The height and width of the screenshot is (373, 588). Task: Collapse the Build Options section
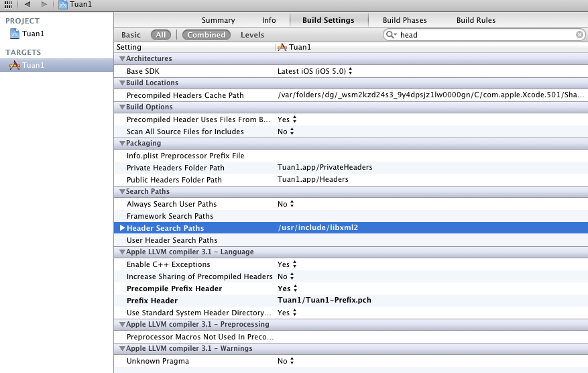pyautogui.click(x=122, y=107)
